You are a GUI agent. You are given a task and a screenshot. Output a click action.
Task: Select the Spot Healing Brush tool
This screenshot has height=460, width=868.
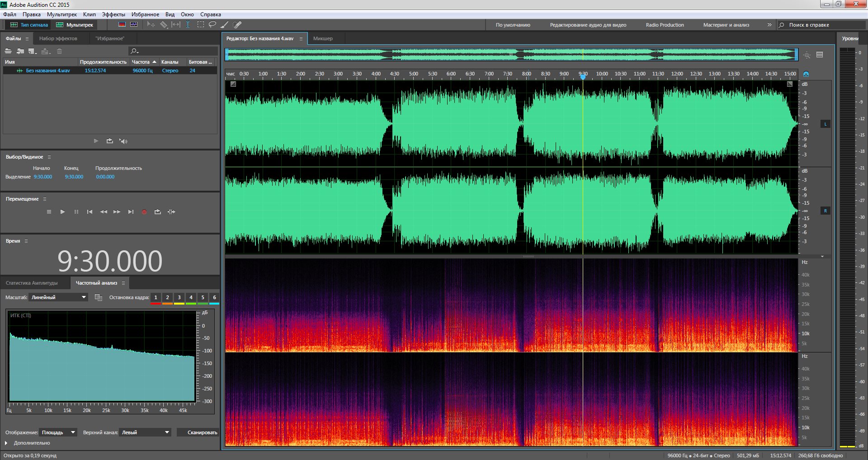pos(237,24)
